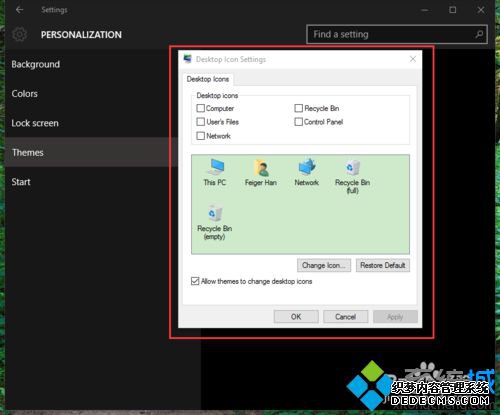Close the Settings window

[x=481, y=10]
